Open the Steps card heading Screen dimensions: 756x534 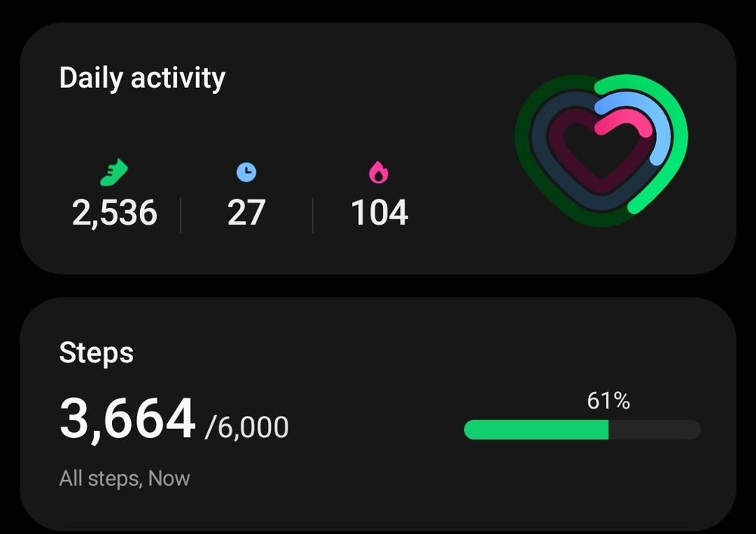pyautogui.click(x=96, y=352)
